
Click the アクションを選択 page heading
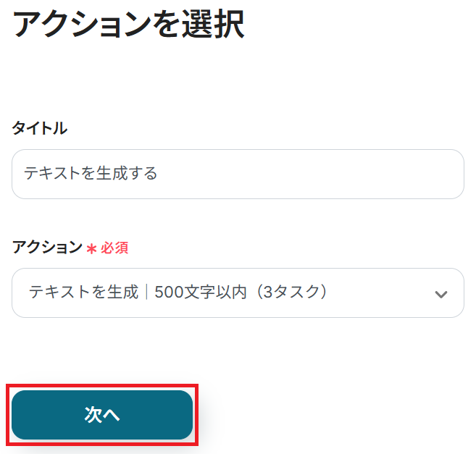tap(129, 24)
